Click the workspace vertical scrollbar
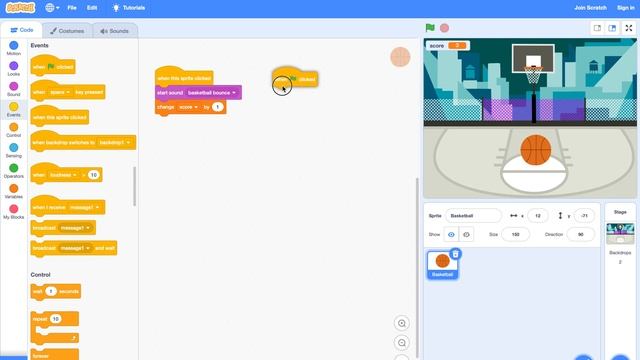Image resolution: width=640 pixels, height=360 pixels. [x=417, y=267]
